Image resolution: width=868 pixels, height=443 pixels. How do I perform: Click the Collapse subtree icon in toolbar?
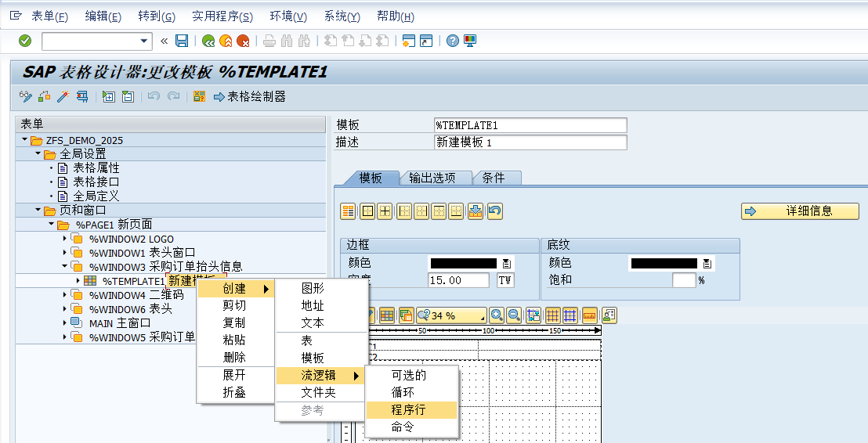point(128,97)
